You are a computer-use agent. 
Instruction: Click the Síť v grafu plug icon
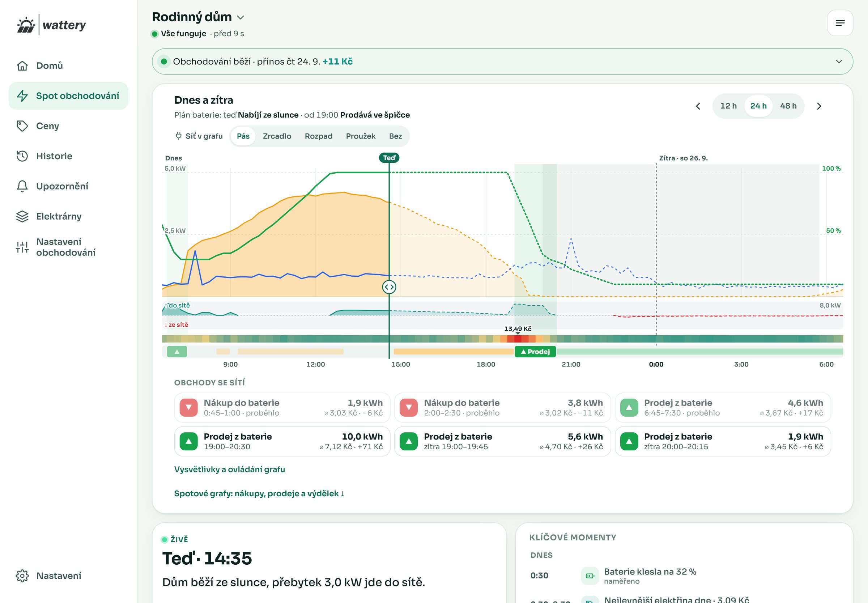(x=179, y=136)
